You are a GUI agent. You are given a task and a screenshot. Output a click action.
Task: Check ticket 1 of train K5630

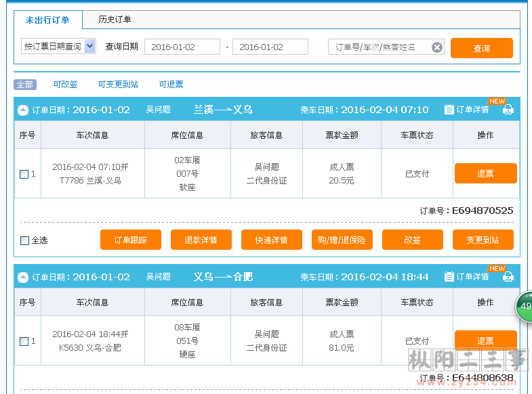pos(24,341)
